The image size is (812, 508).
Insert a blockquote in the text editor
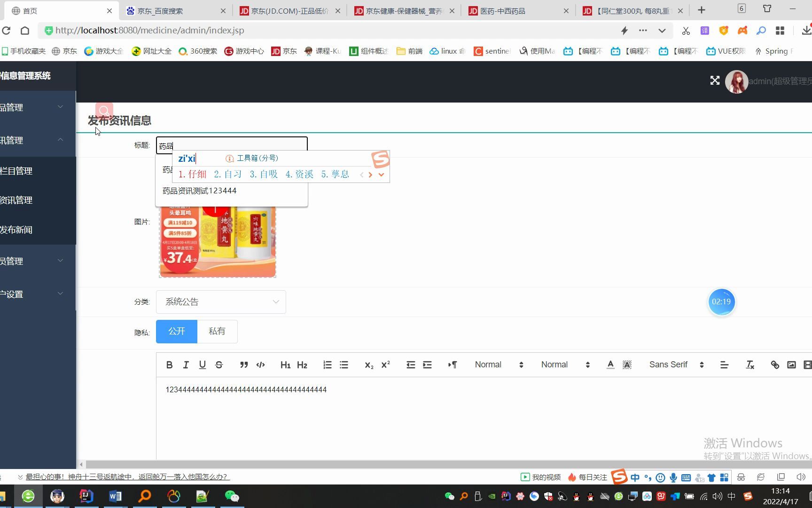pyautogui.click(x=243, y=365)
